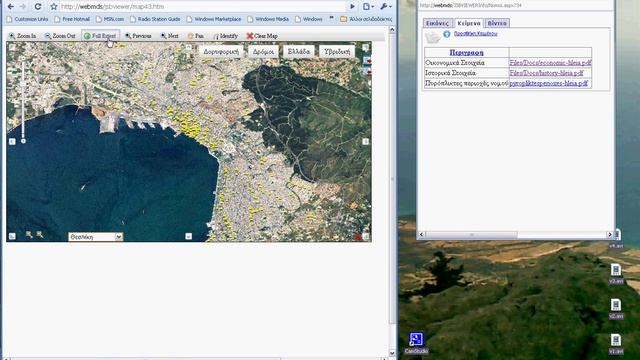Bookmark page with the star icon
Screen dimensions: 640x360
coord(53,7)
